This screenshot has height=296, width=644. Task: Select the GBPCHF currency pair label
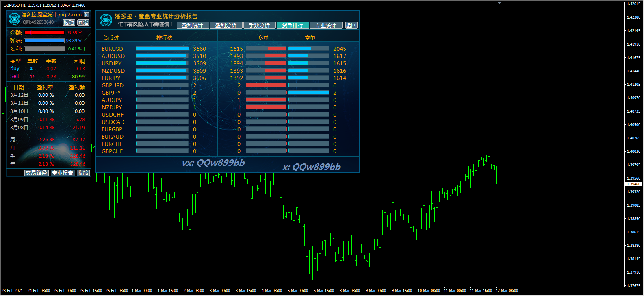[x=112, y=151]
